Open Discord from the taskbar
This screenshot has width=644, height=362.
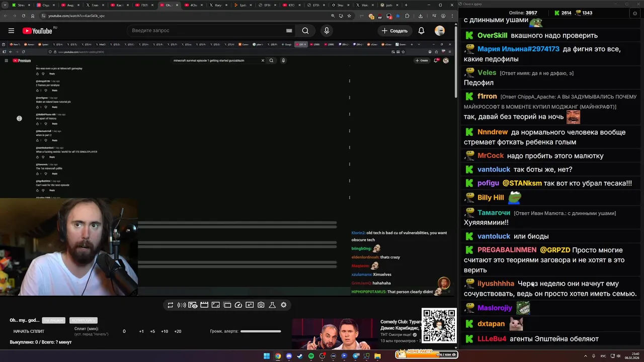[x=289, y=356]
